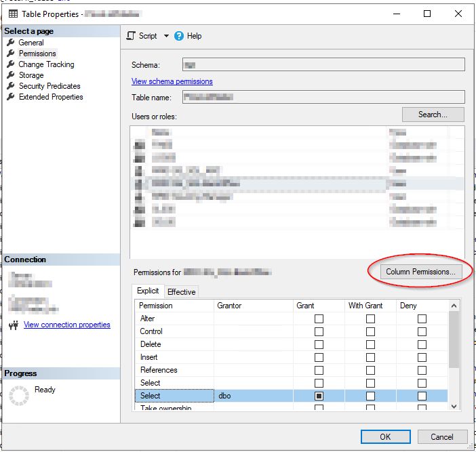Check Deny for References permission
The width and height of the screenshot is (476, 452).
[x=422, y=370]
